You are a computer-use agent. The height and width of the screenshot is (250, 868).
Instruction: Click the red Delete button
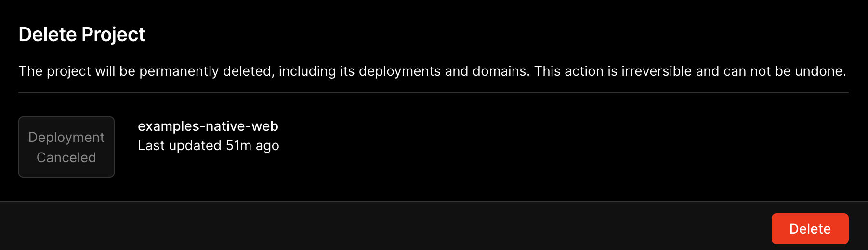(810, 229)
